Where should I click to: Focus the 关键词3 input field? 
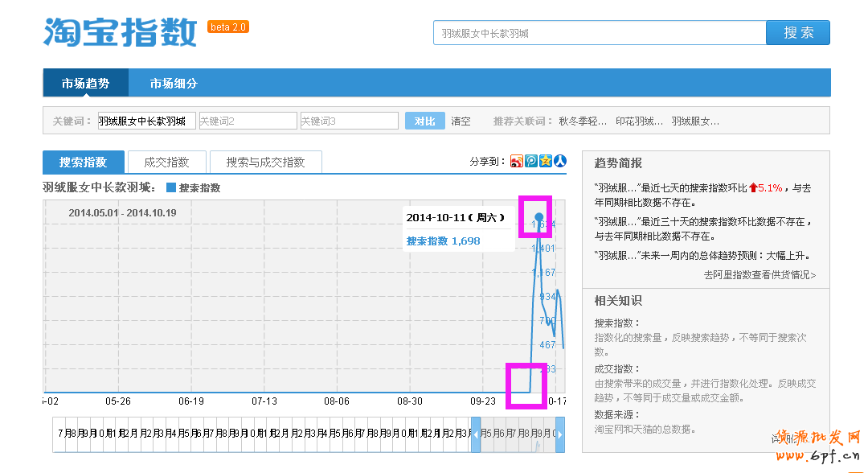coord(349,121)
